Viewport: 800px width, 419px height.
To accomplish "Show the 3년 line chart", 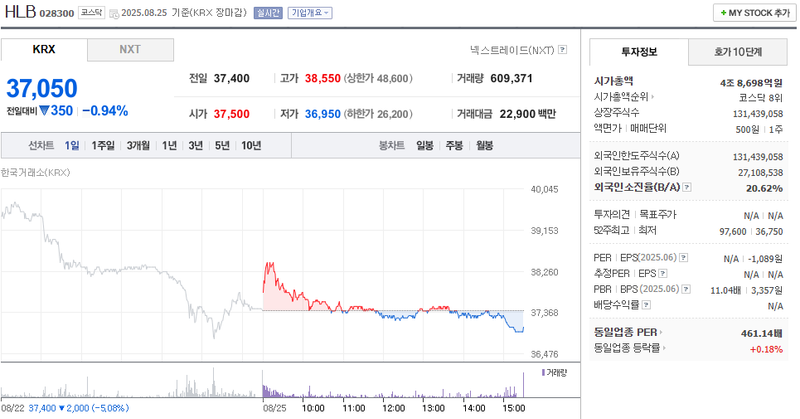I will coord(196,145).
